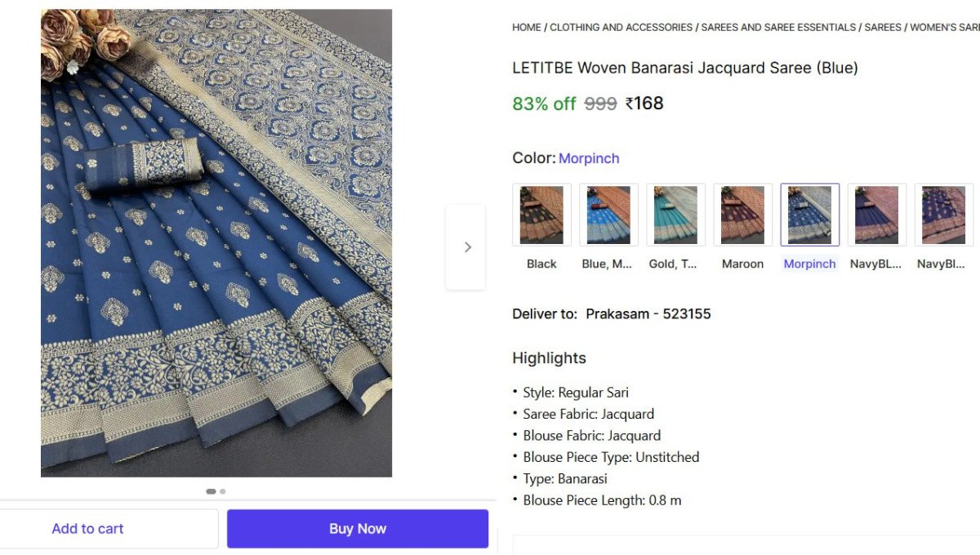Navigate to Sarees and Saree Essentials
The width and height of the screenshot is (980, 555).
[x=778, y=28]
